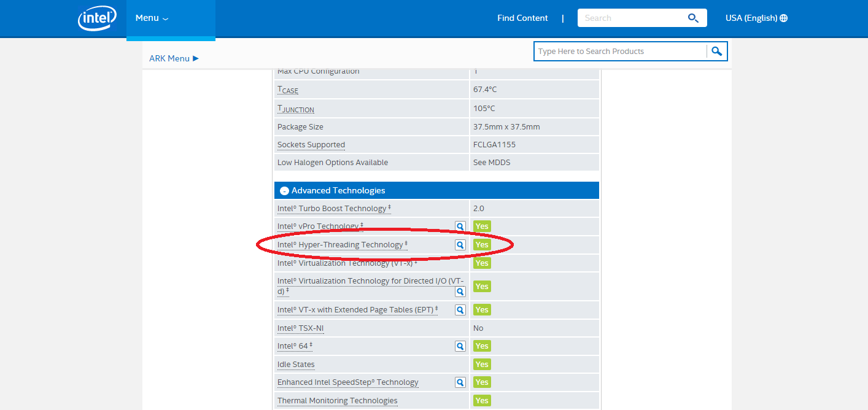This screenshot has height=410, width=868.
Task: Click Yes badge for VT-d
Action: pyautogui.click(x=482, y=287)
